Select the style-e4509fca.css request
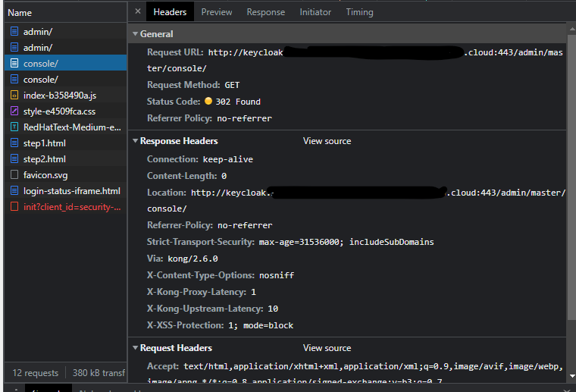This screenshot has width=576, height=392. click(x=66, y=111)
